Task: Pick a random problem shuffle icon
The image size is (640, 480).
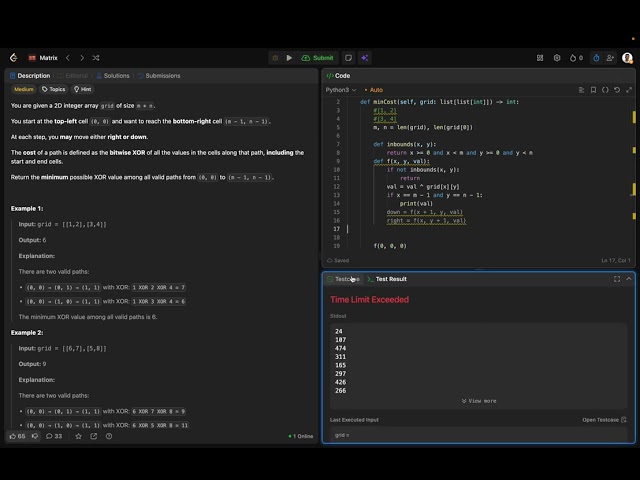Action: coord(96,58)
